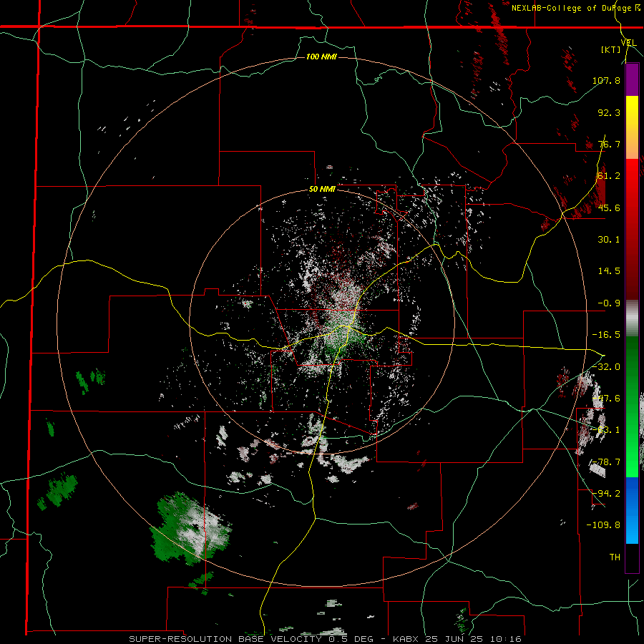Select the -32.0 legend value
Viewport: 644px width, 644px height.
point(606,367)
